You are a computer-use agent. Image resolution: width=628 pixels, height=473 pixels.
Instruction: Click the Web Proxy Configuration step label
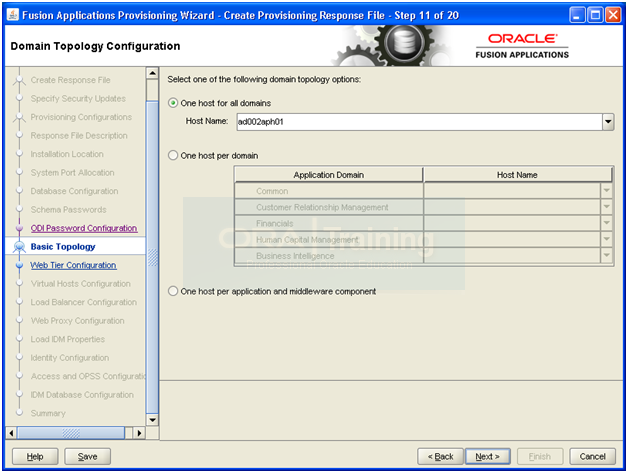(x=77, y=321)
